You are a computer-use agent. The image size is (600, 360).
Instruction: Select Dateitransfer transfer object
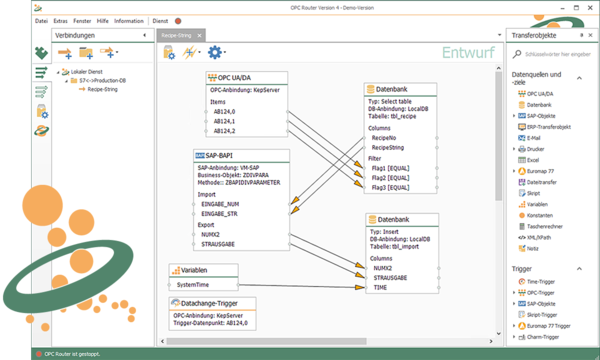(537, 182)
